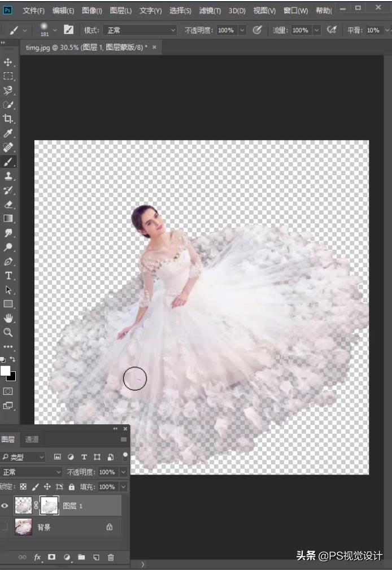Show the 背景 layer visibility box

(5, 527)
